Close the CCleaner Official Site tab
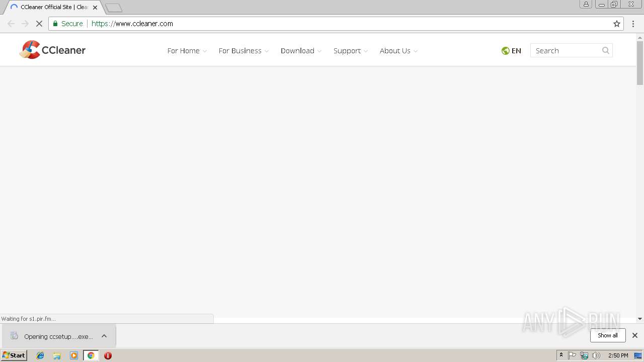This screenshot has width=644, height=362. [x=95, y=8]
